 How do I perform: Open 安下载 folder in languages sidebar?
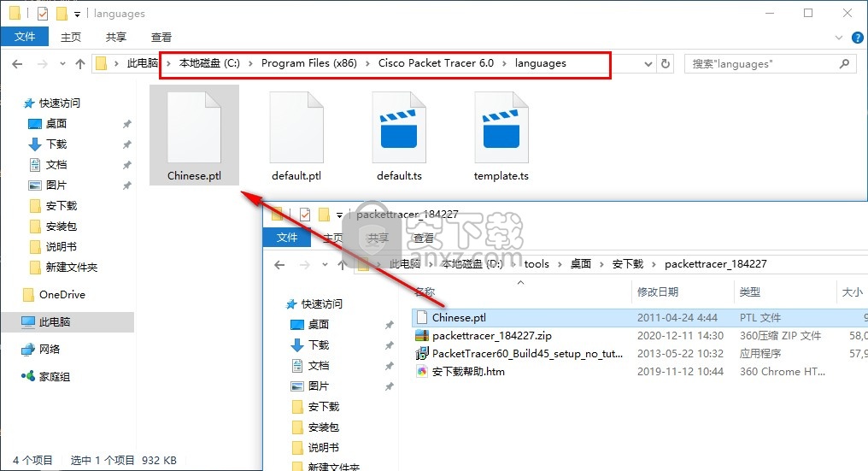pos(53,205)
